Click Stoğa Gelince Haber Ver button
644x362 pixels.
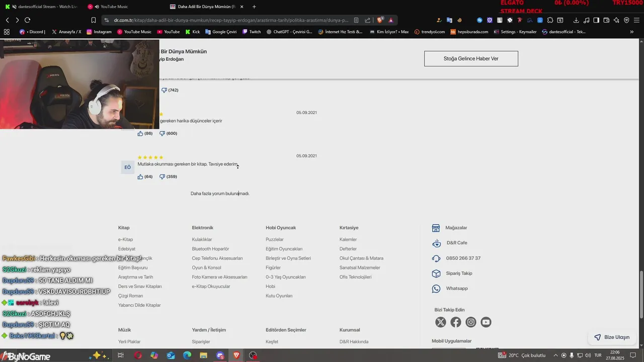[x=471, y=58]
